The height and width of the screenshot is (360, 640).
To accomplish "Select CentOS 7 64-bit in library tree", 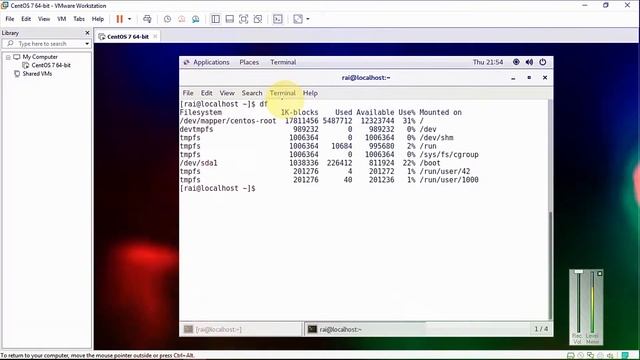I will (x=51, y=65).
